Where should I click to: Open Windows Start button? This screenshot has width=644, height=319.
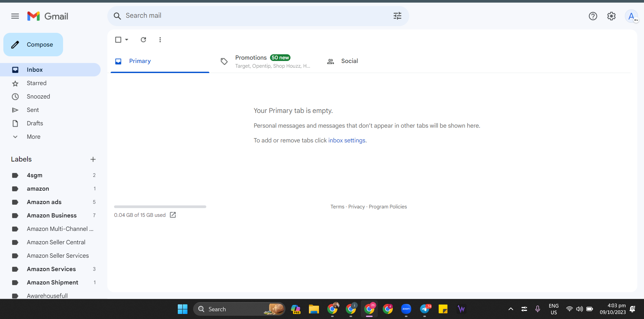click(x=182, y=309)
